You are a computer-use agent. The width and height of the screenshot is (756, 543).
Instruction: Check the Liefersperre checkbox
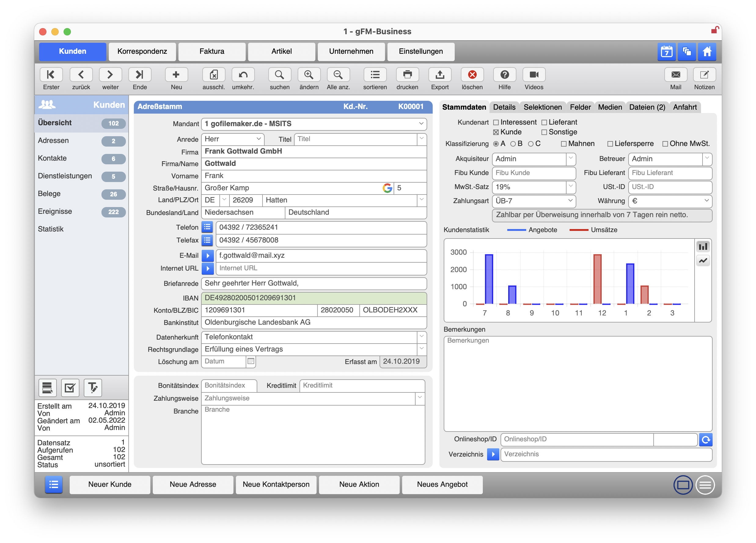coord(610,144)
